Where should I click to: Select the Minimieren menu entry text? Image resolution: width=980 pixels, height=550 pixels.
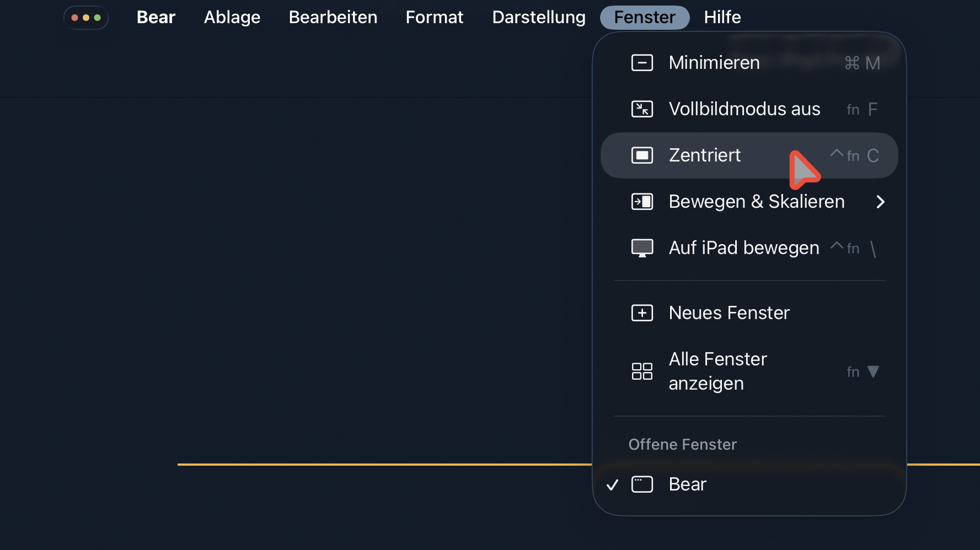pyautogui.click(x=714, y=63)
